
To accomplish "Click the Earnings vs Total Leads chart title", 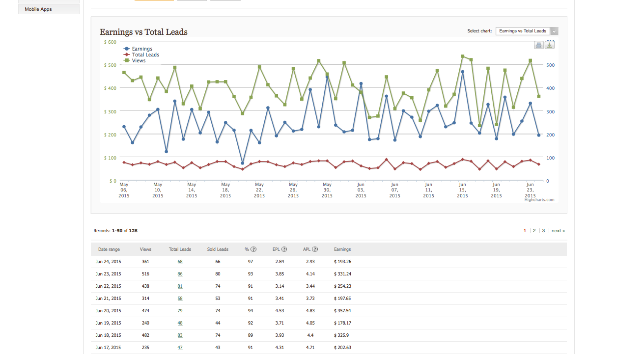I will tap(143, 32).
